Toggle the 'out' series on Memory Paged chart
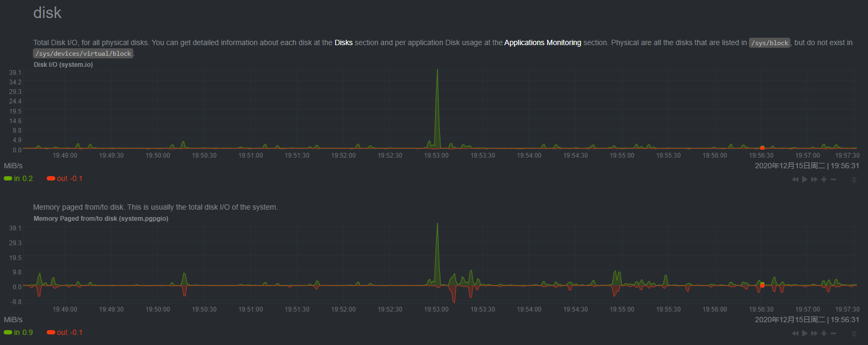 click(x=65, y=332)
